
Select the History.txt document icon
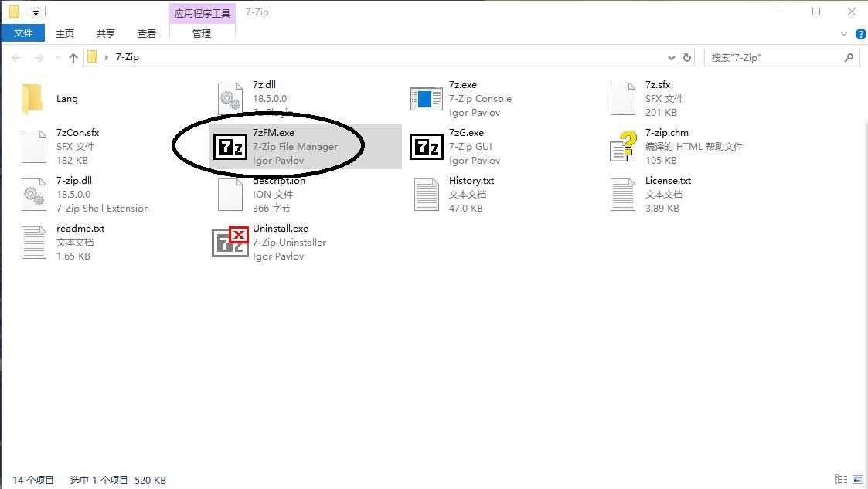coord(426,195)
